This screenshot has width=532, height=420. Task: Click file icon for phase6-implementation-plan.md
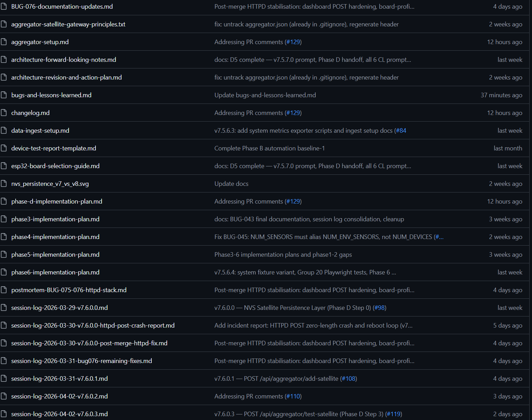[4, 272]
